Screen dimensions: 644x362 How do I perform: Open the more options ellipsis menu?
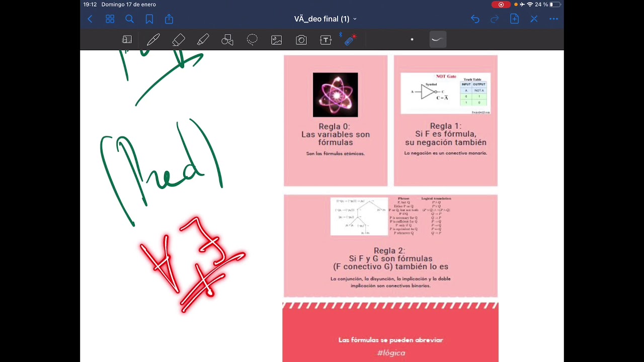pyautogui.click(x=553, y=19)
